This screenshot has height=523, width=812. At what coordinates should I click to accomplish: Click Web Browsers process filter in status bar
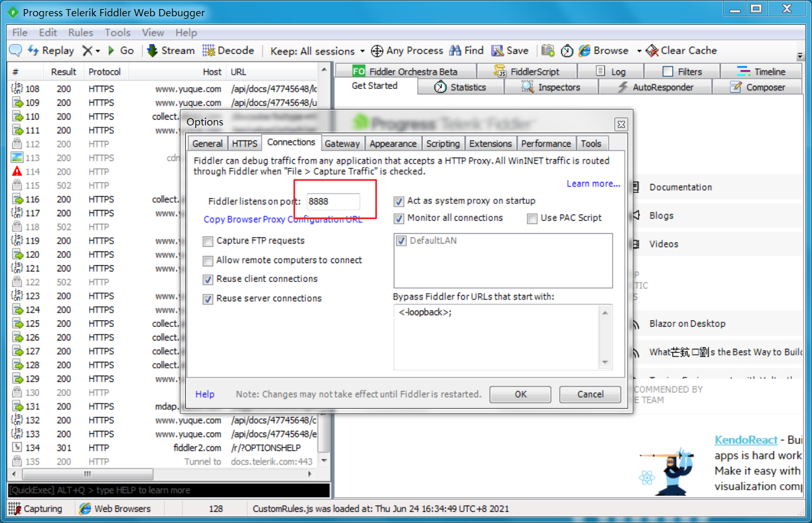click(x=115, y=509)
